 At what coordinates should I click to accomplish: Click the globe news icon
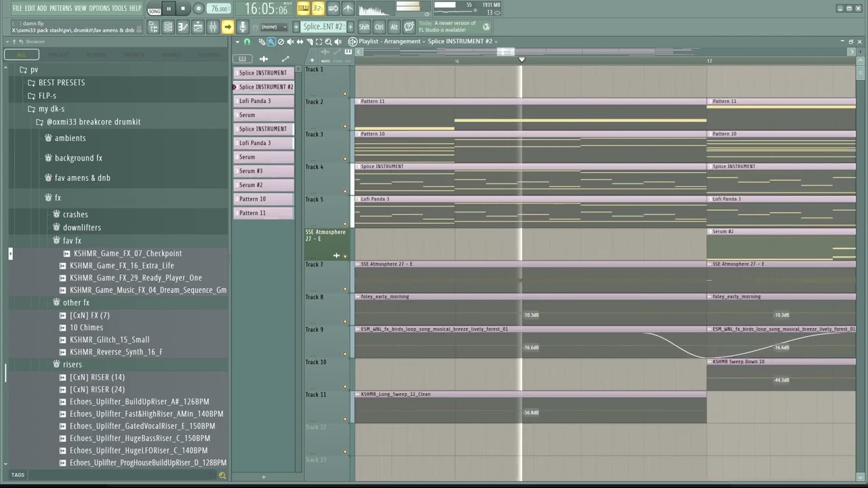[486, 27]
